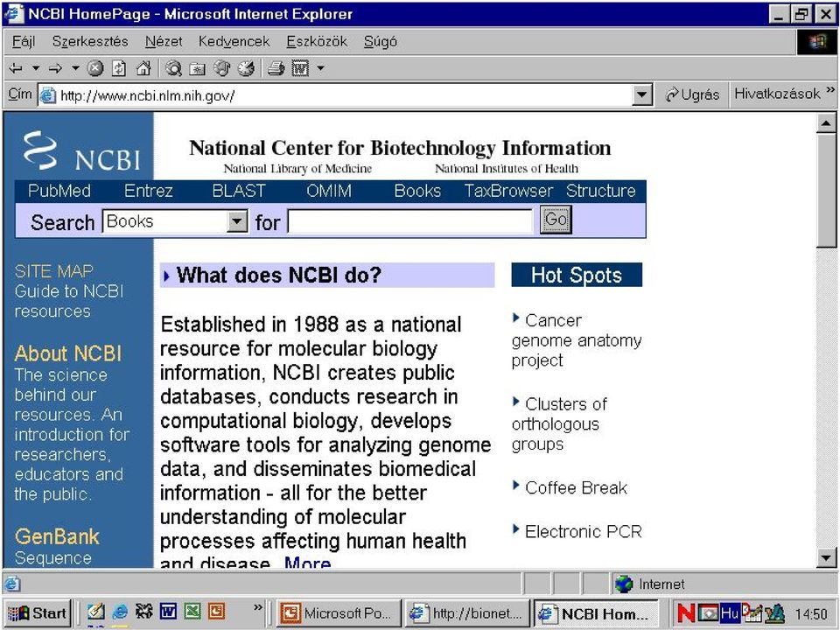Open the GenBank link
This screenshot has width=840, height=630.
click(57, 536)
